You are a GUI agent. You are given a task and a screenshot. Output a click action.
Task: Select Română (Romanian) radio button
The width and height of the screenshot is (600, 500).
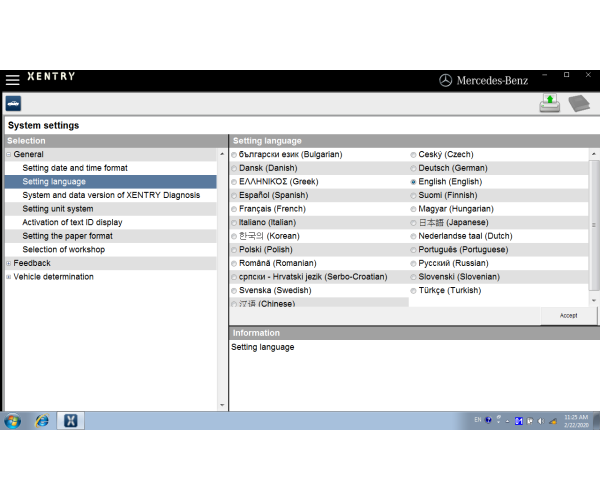(x=234, y=264)
